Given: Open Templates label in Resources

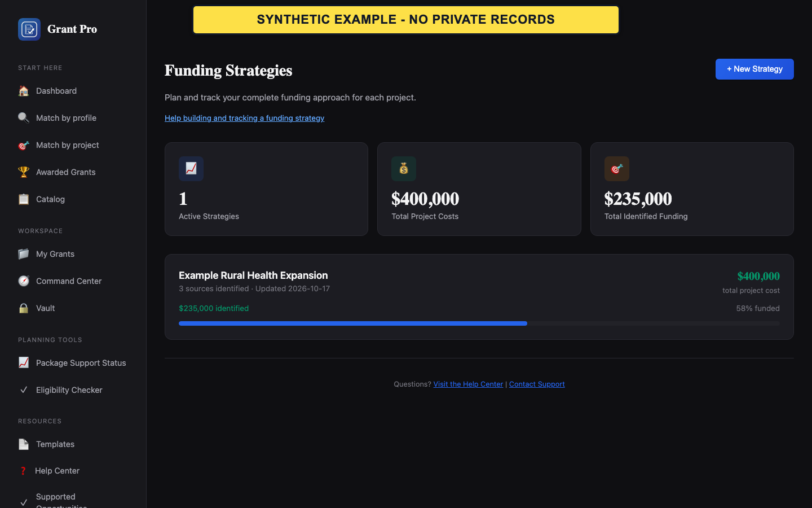Looking at the screenshot, I should pos(55,444).
